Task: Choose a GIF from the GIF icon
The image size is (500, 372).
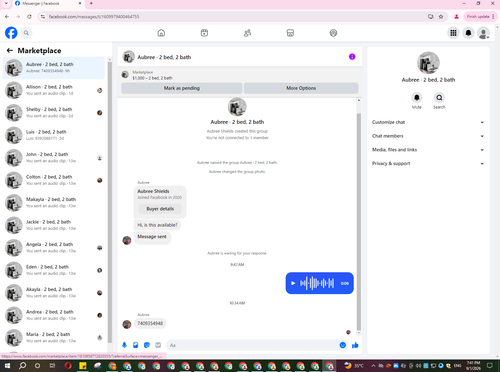Action: click(x=158, y=345)
